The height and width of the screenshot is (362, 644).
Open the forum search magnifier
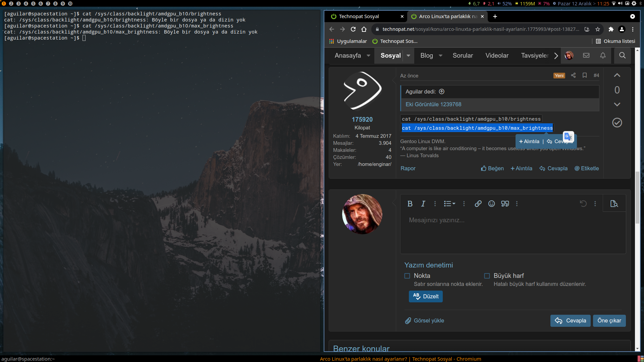(622, 56)
